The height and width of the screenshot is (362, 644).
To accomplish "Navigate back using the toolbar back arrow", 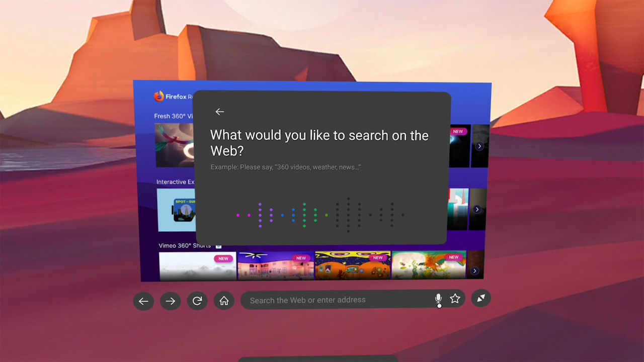I will click(143, 301).
